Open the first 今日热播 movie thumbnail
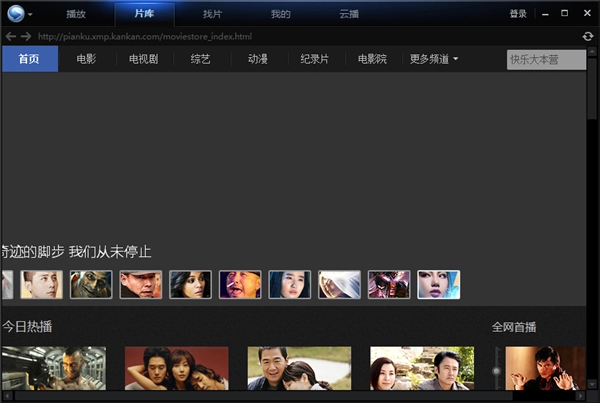The height and width of the screenshot is (403, 600). pyautogui.click(x=53, y=368)
